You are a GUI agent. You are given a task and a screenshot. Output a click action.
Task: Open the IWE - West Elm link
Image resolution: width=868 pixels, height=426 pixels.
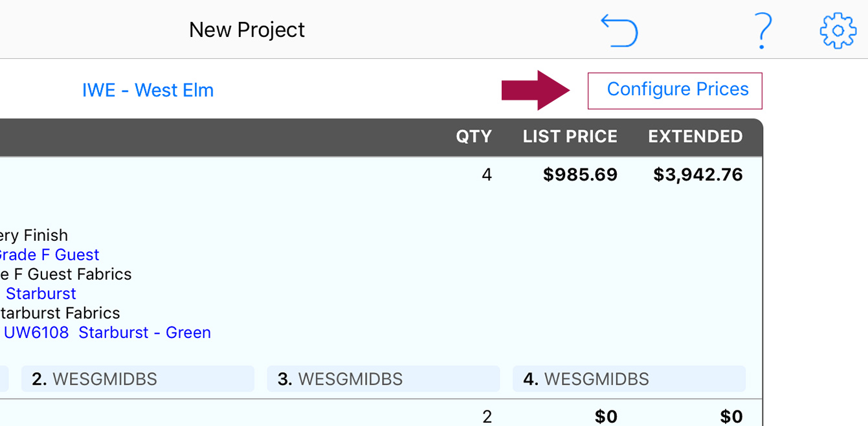[148, 90]
